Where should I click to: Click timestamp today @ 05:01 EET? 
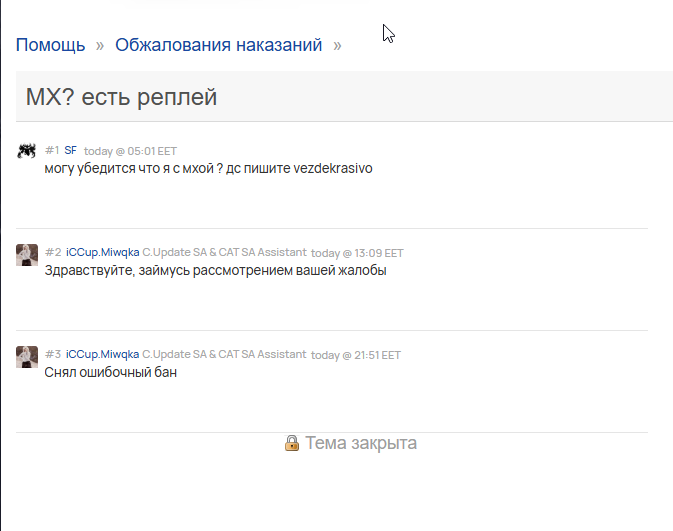tap(130, 151)
